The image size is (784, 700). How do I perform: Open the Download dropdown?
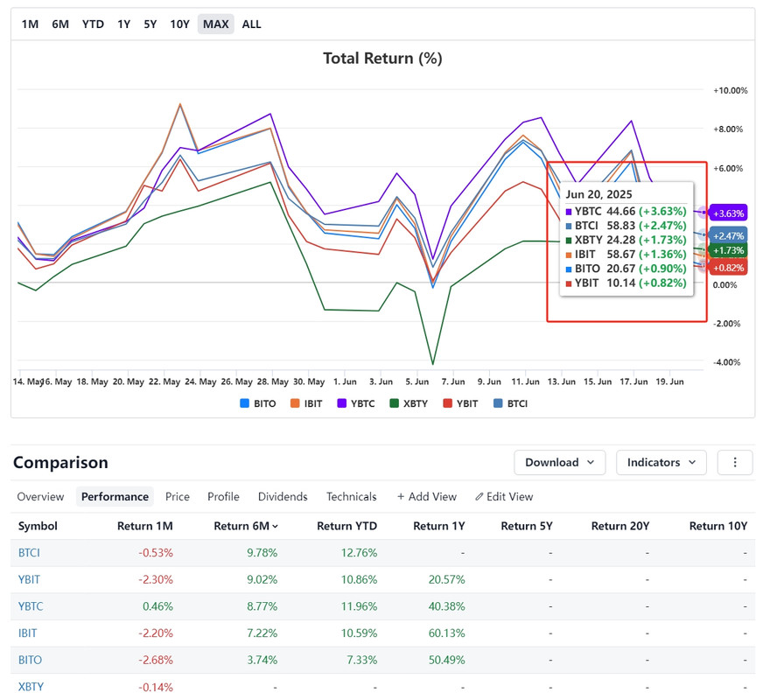pos(559,463)
